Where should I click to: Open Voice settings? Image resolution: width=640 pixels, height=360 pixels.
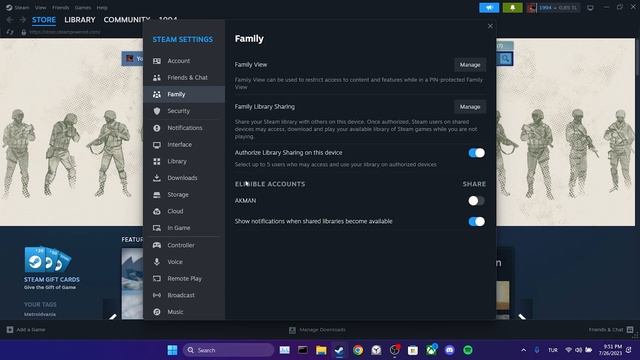click(184, 262)
